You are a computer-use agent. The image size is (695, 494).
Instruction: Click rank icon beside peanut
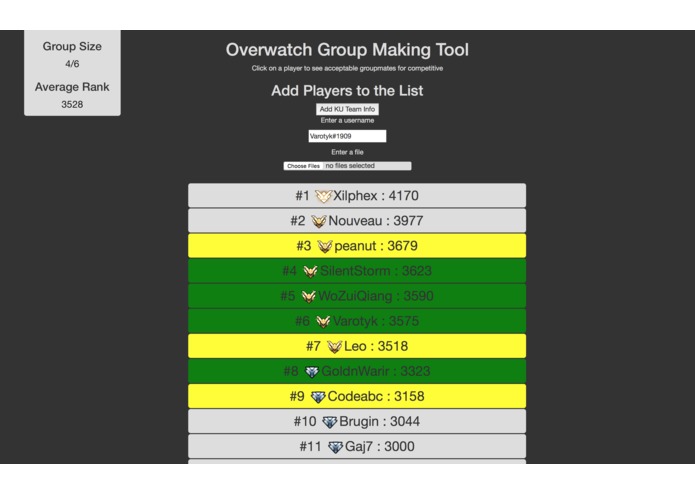pos(324,246)
